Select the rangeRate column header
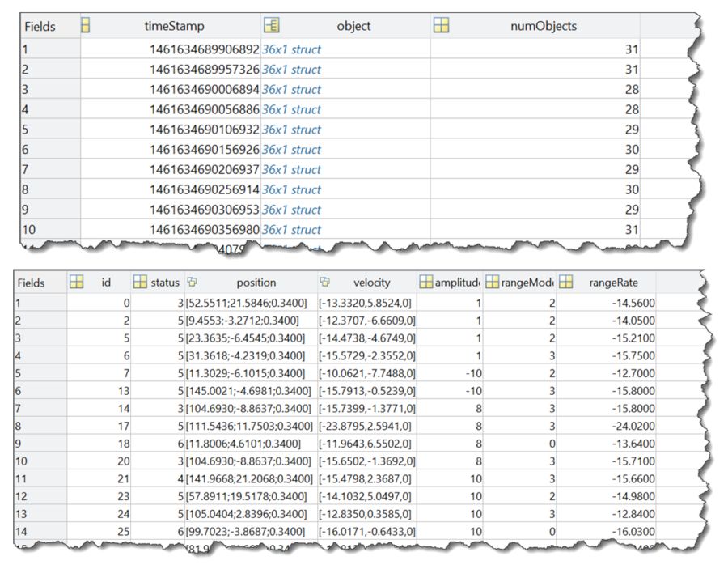 pyautogui.click(x=606, y=282)
